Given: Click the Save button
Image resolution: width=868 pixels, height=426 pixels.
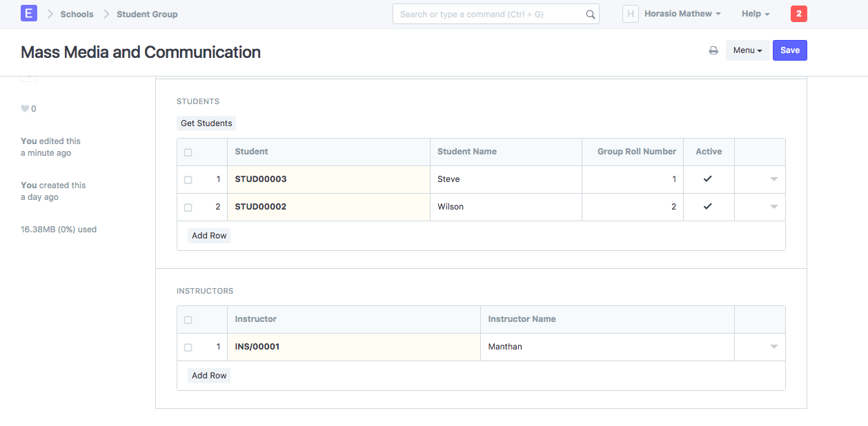Looking at the screenshot, I should point(789,50).
